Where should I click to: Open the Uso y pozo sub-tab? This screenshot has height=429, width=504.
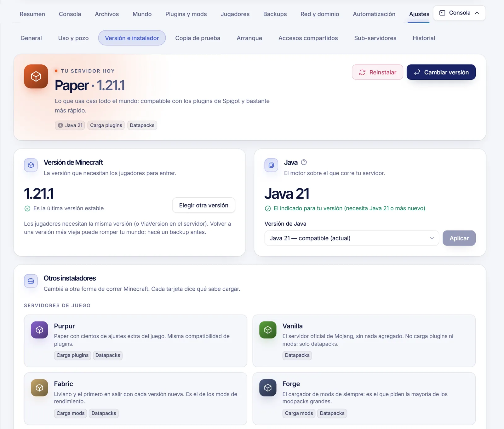tap(73, 38)
